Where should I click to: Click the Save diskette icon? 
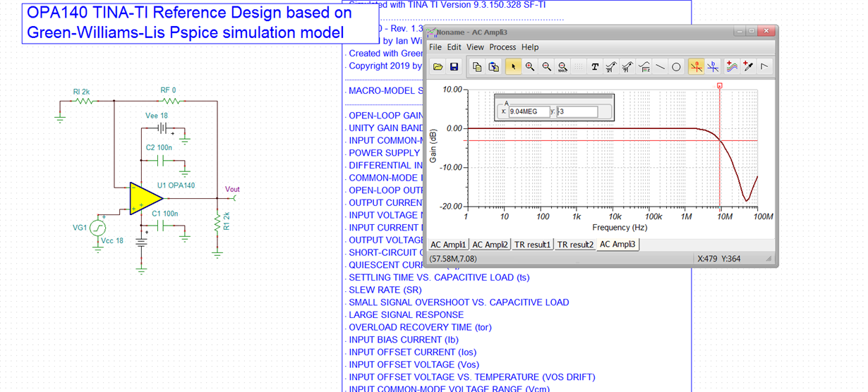(454, 67)
